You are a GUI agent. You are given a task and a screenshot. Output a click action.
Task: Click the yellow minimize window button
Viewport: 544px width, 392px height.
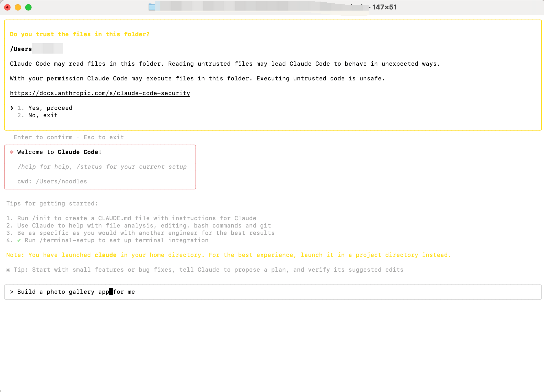click(x=18, y=7)
